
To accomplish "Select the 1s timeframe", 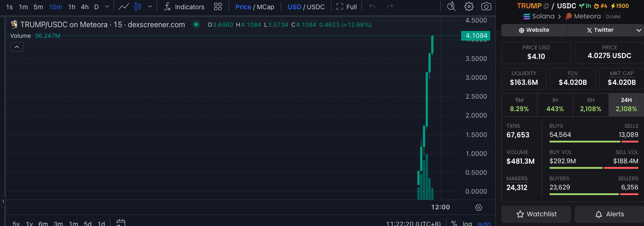I will click(9, 7).
